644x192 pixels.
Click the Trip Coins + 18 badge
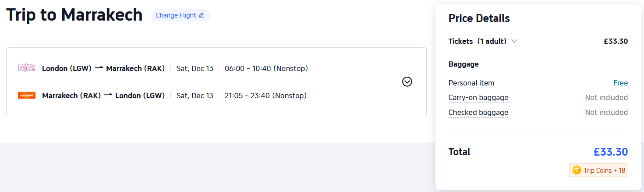point(598,171)
